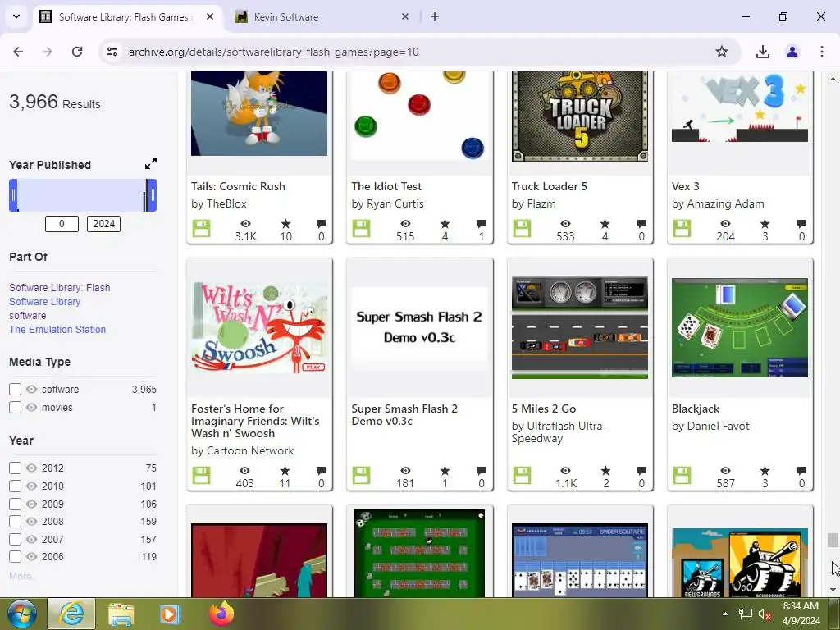Screen dimensions: 840x630
Task: Open the 5 Miles 2 Go thumbnail
Action: point(580,328)
